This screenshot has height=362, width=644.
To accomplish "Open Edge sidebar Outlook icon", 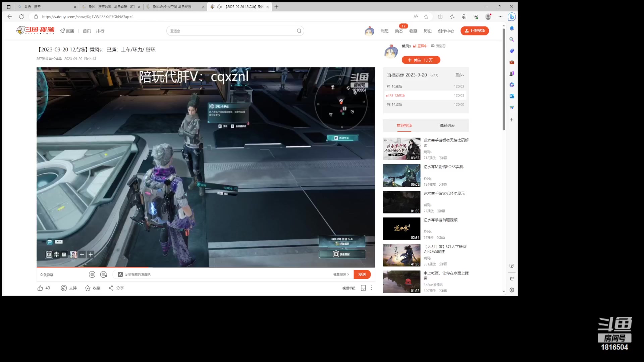I will tap(512, 96).
